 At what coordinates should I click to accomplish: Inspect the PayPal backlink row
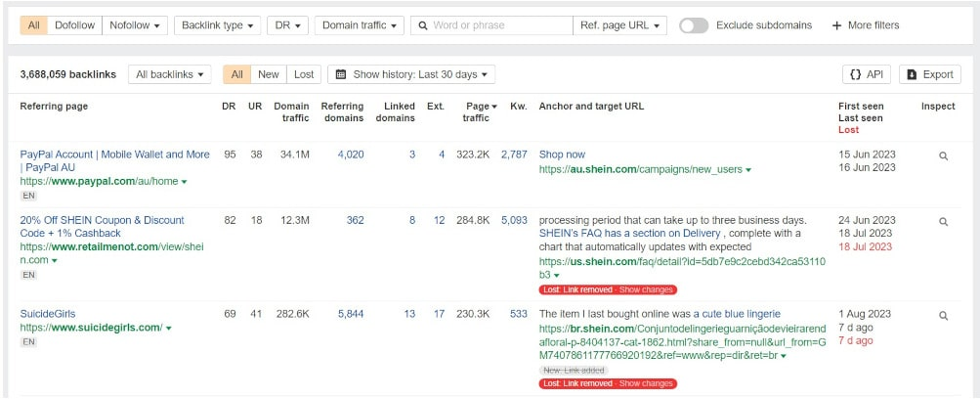click(943, 155)
